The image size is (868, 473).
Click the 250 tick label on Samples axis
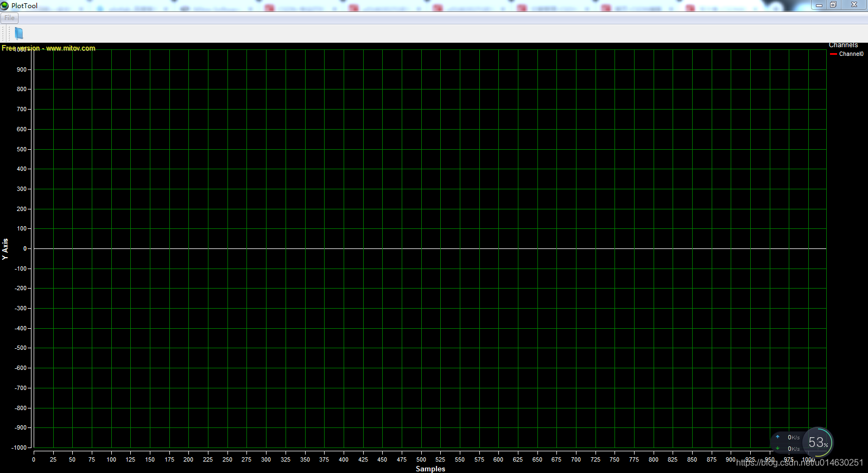(x=227, y=459)
